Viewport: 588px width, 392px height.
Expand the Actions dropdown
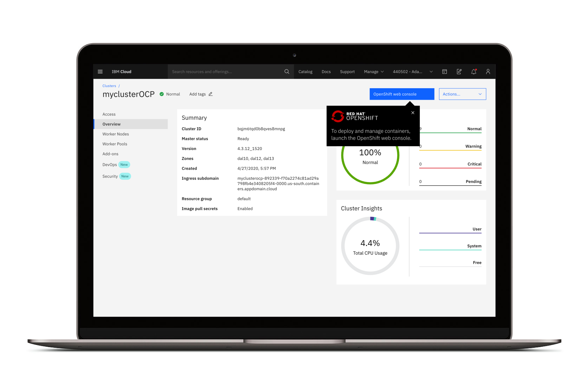coord(462,94)
